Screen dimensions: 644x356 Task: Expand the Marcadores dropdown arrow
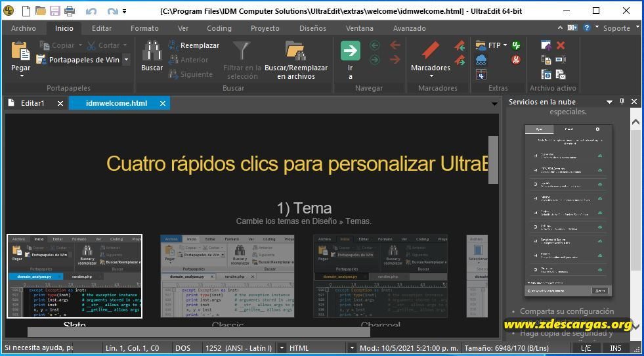(x=431, y=76)
